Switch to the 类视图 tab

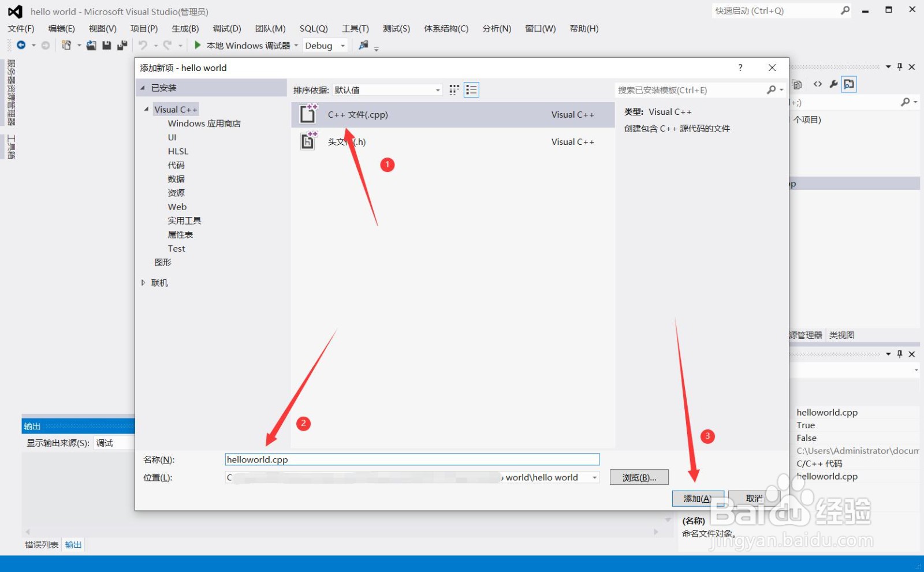point(842,335)
